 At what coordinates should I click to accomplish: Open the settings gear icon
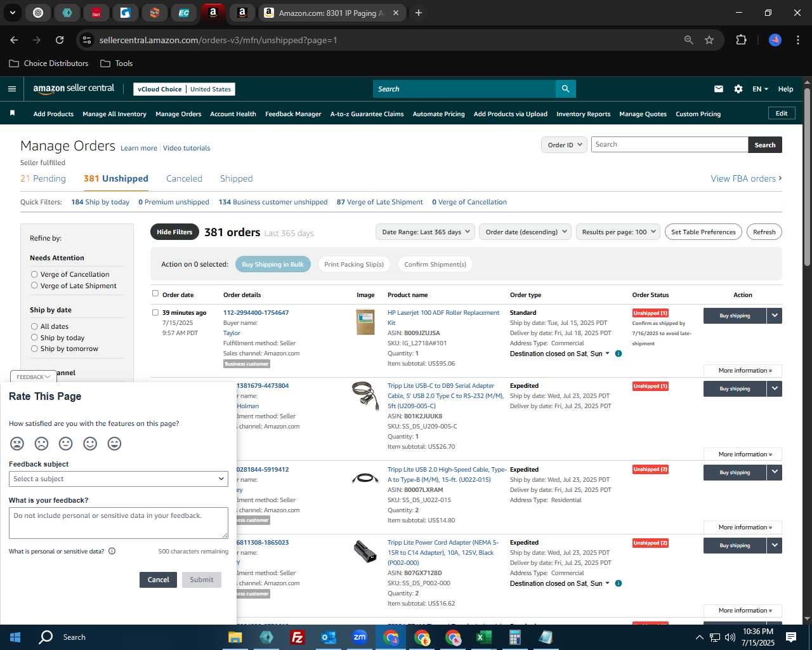(738, 89)
